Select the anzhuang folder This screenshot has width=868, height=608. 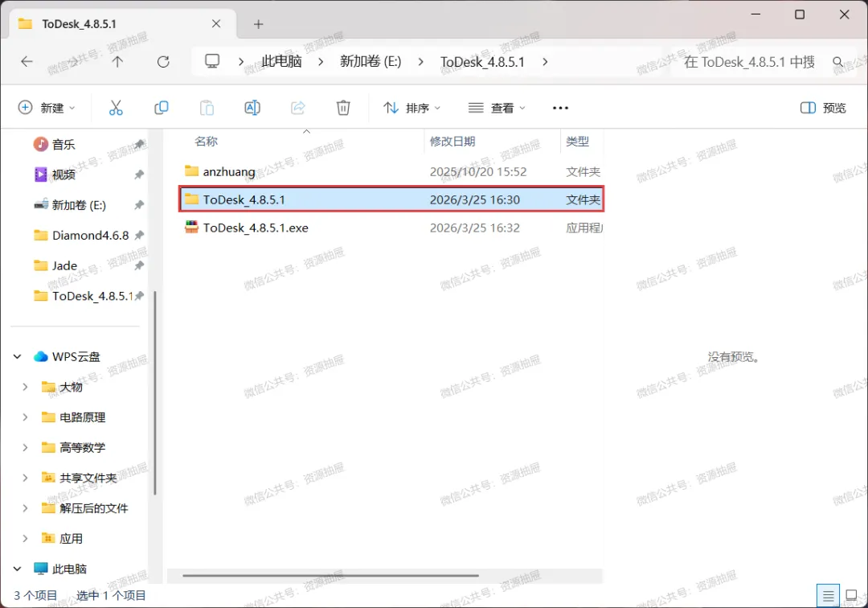(x=228, y=171)
